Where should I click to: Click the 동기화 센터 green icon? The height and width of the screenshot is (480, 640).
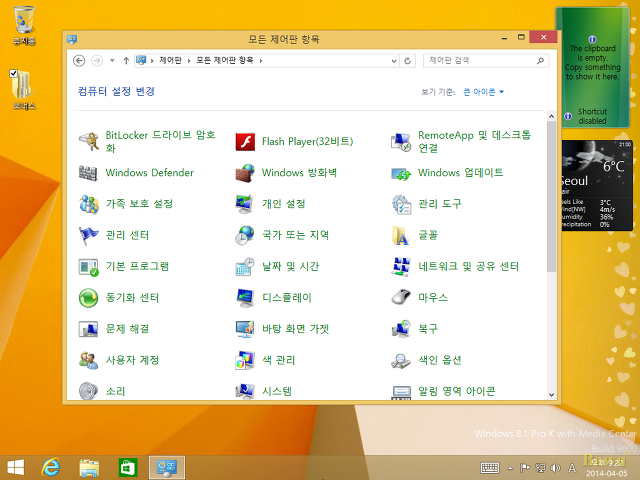(x=89, y=298)
